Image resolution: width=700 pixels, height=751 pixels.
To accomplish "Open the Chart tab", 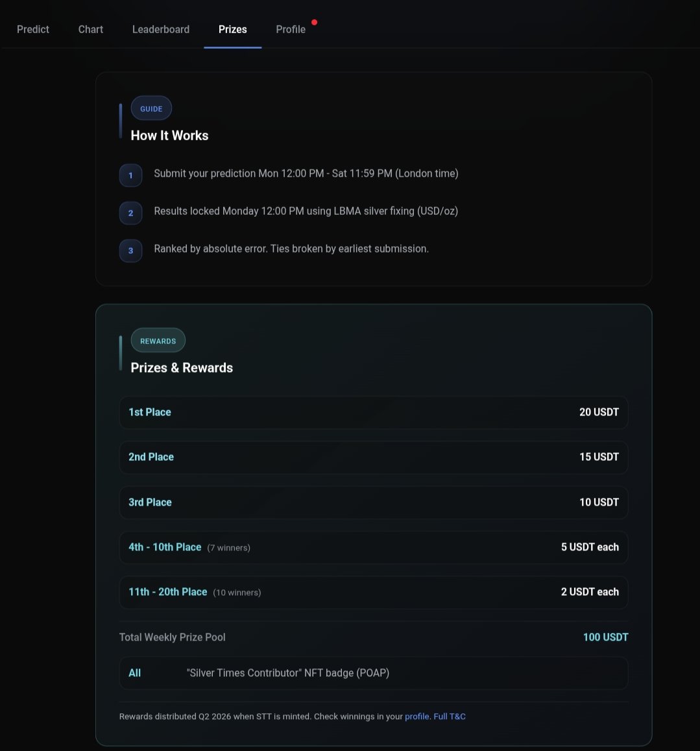I will pos(90,29).
